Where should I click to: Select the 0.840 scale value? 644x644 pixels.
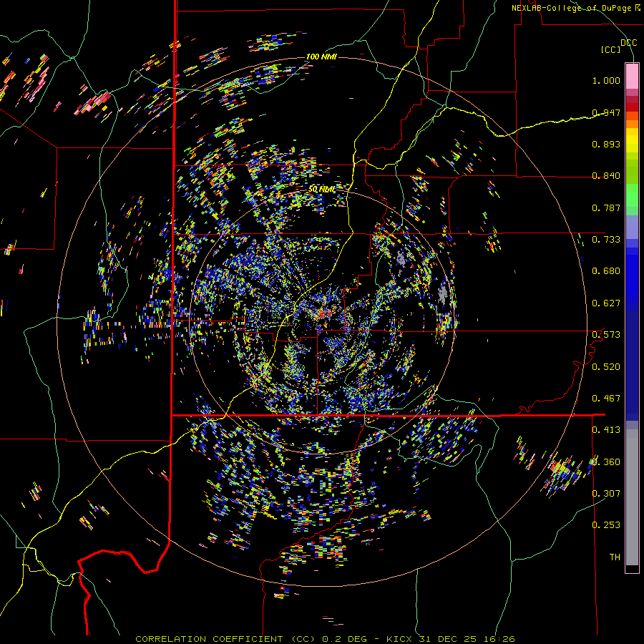pos(606,176)
